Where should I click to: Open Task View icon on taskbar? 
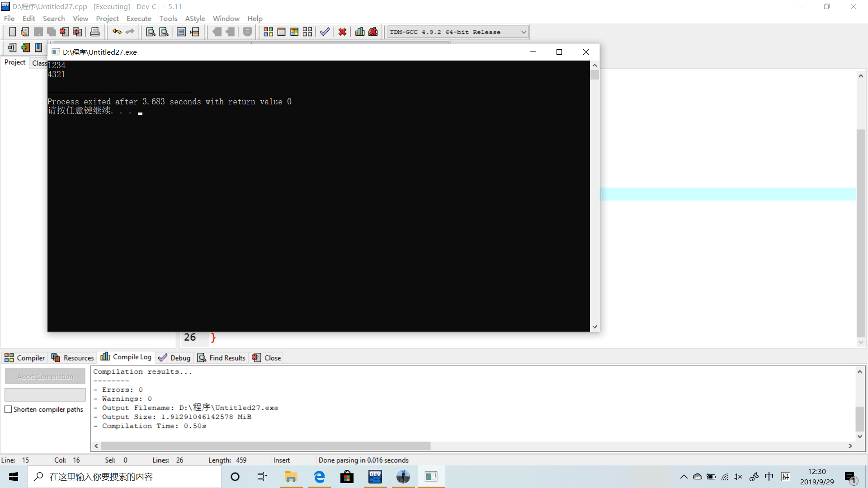coord(262,477)
